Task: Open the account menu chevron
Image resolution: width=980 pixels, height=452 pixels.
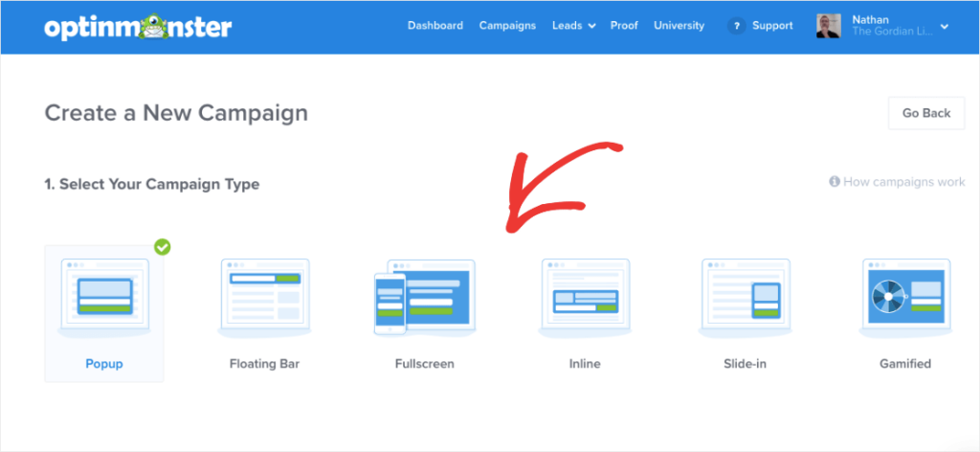Action: pos(945,27)
